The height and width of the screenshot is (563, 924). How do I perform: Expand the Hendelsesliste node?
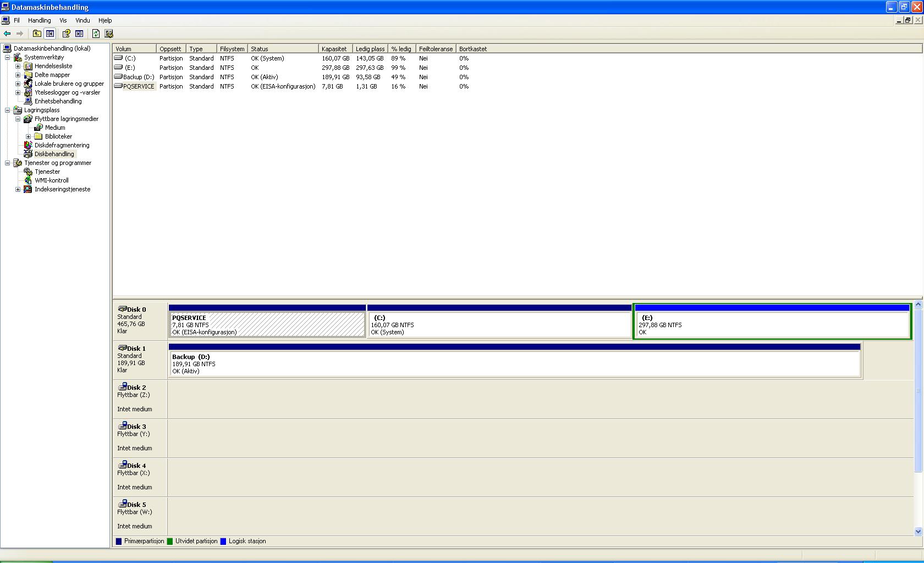coord(18,66)
